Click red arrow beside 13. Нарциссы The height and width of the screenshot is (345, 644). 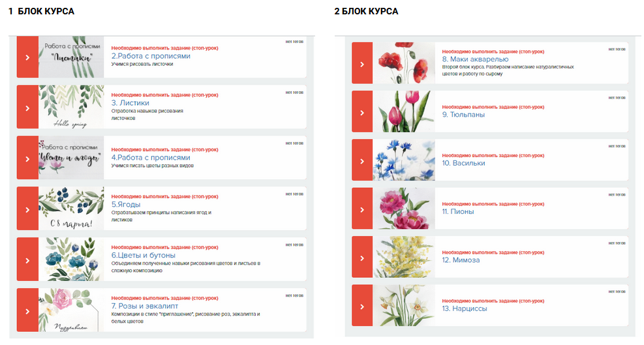pyautogui.click(x=362, y=305)
